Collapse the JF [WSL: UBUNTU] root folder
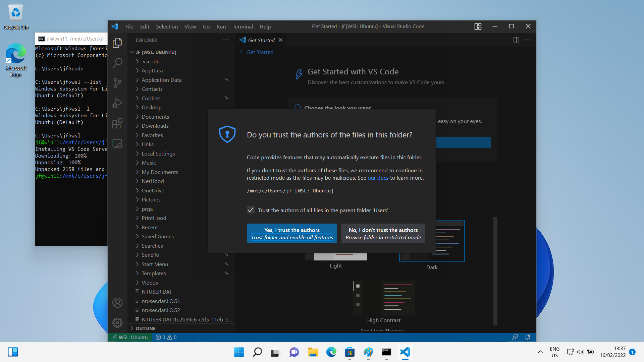This screenshot has width=644, height=362. [156, 52]
